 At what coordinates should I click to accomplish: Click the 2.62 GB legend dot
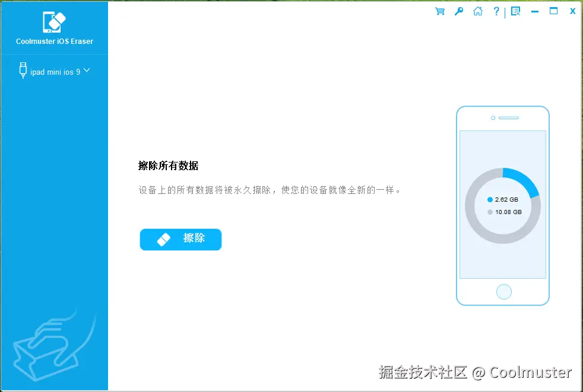pyautogui.click(x=489, y=200)
